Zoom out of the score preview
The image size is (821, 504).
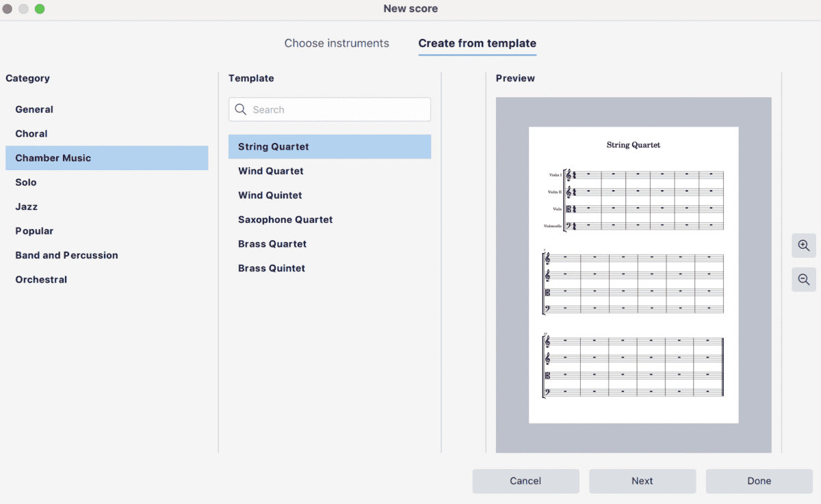(x=803, y=279)
